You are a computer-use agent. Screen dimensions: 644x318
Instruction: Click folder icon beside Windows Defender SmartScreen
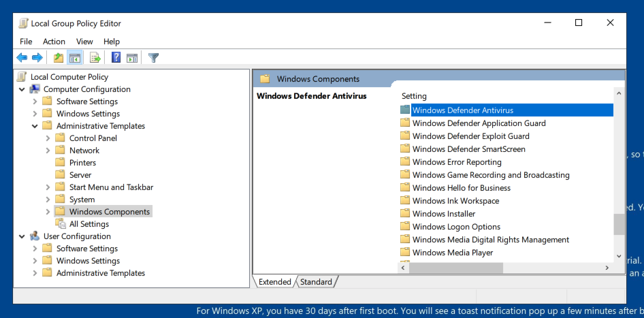(x=405, y=148)
